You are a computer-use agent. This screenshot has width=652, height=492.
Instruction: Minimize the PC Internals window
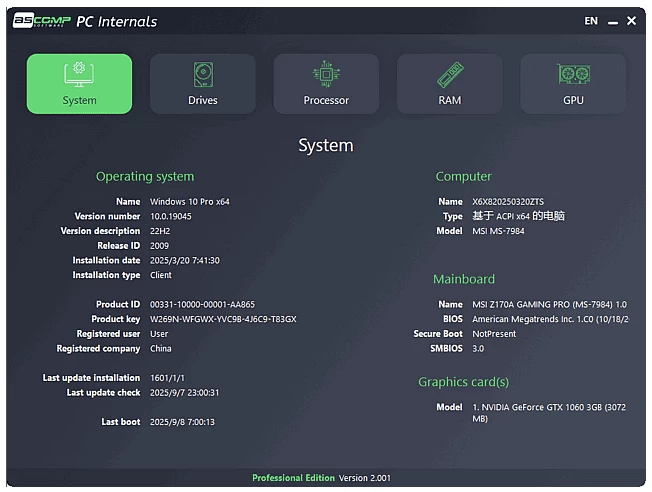pos(613,22)
